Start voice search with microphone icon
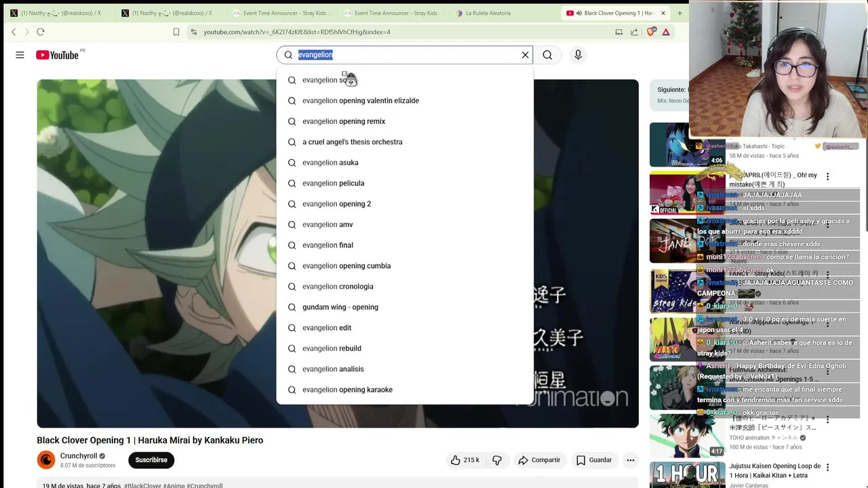The width and height of the screenshot is (868, 488). point(578,55)
